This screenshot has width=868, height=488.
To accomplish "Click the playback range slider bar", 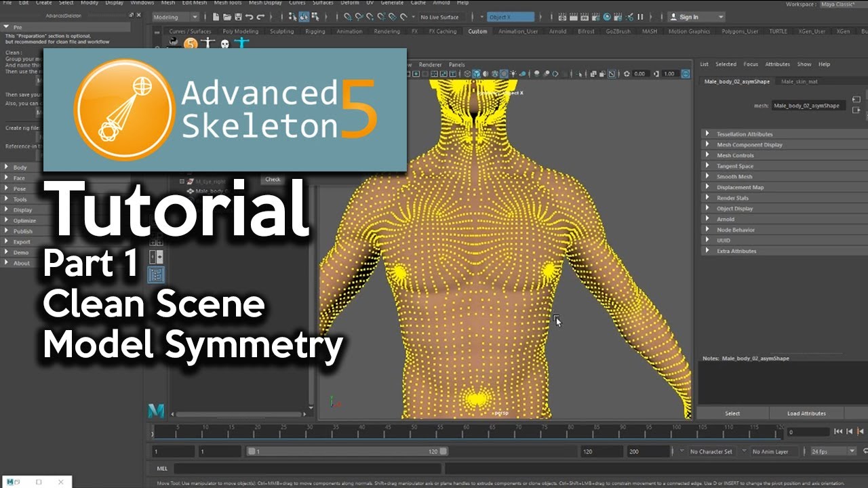I will pyautogui.click(x=347, y=451).
